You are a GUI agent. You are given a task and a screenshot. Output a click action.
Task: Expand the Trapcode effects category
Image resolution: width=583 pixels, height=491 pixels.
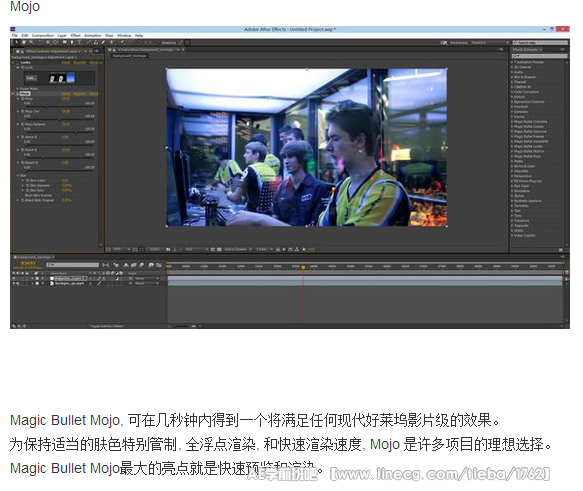tap(512, 226)
